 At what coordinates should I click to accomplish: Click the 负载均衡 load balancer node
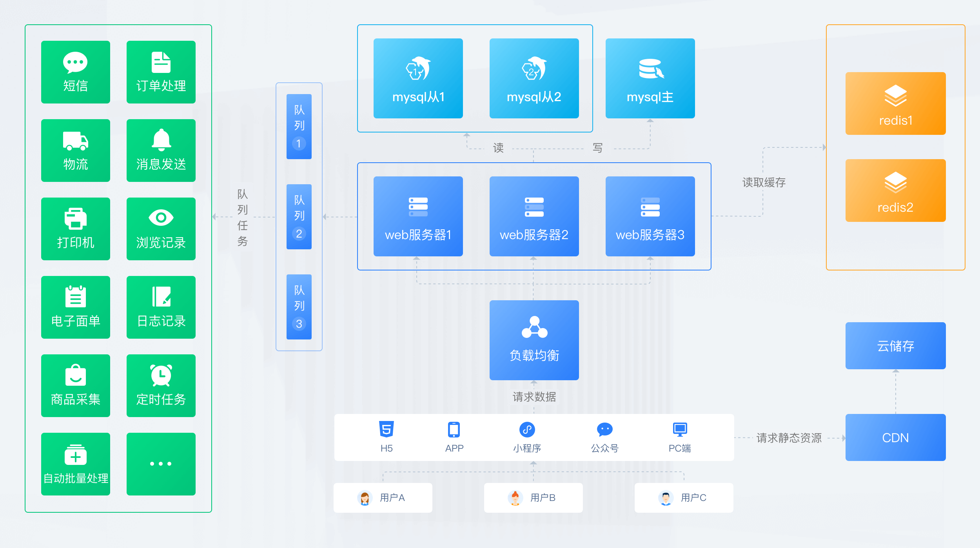[534, 340]
